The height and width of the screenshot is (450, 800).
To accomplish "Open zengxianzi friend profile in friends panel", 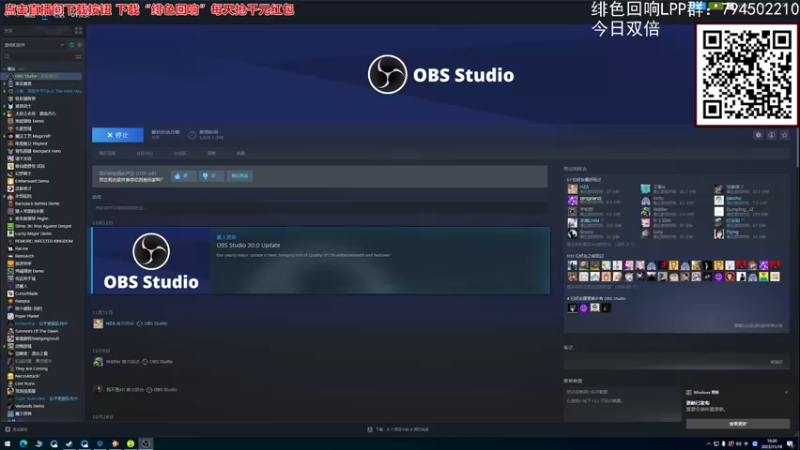I will [x=594, y=200].
